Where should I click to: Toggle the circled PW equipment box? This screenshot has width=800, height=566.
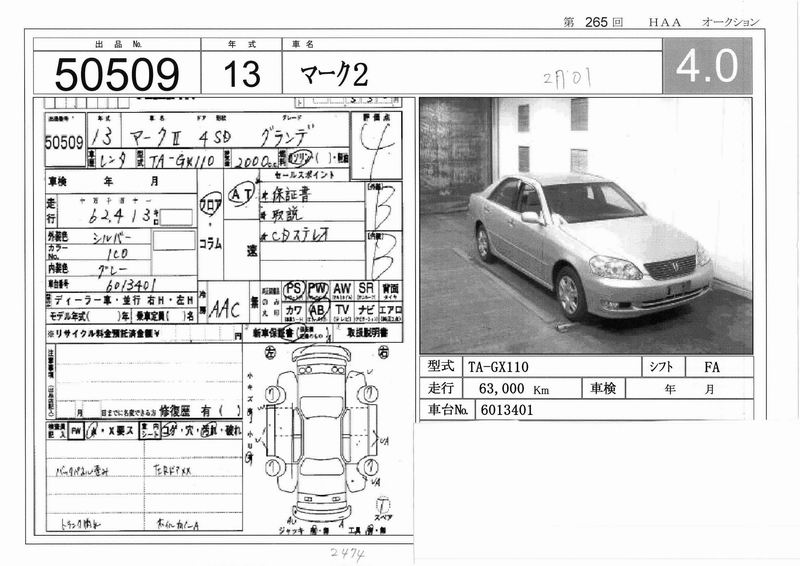[x=318, y=291]
